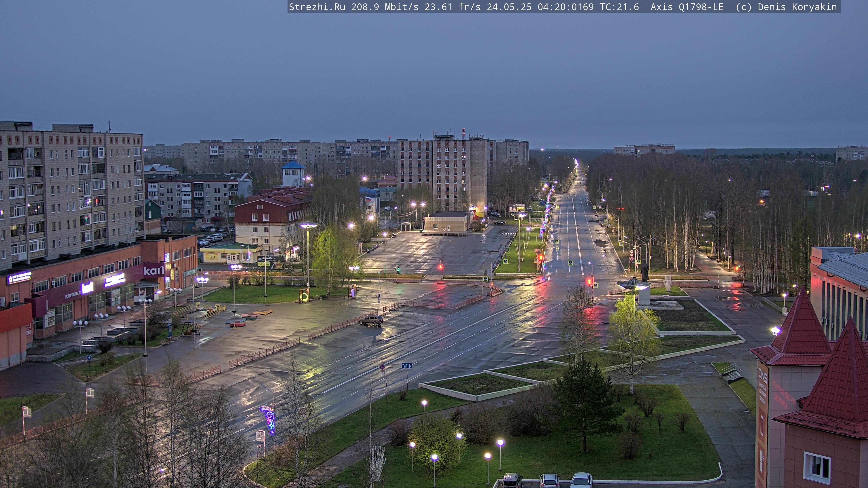Click the "Strezhi.Ru" overlay text
Screen dimensions: 868x488
[x=317, y=7]
